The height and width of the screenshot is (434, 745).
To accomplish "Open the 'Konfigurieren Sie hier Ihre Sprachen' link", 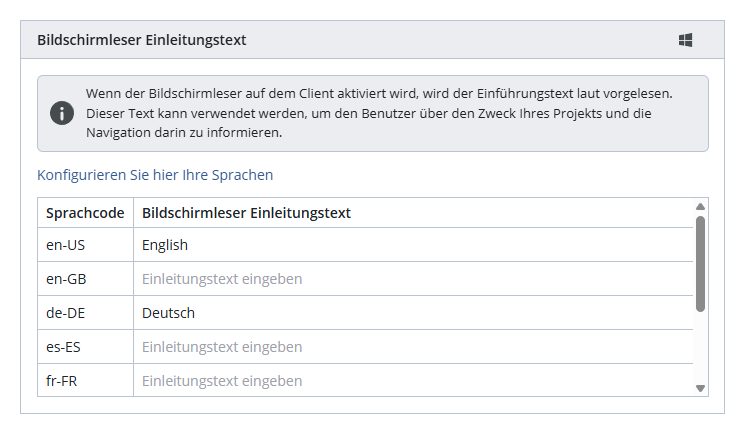I will point(155,175).
